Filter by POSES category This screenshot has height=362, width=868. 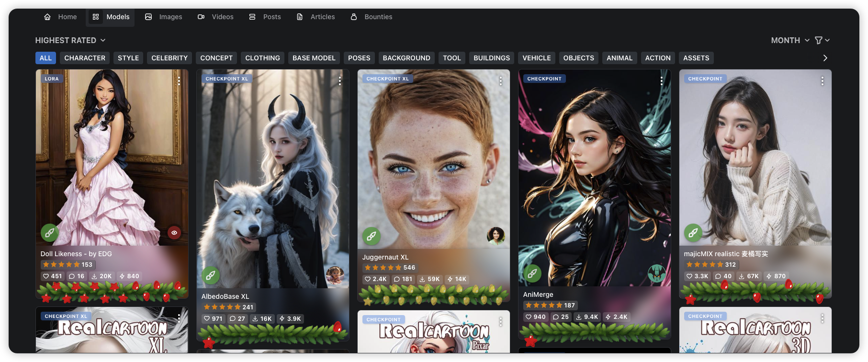[x=359, y=58]
